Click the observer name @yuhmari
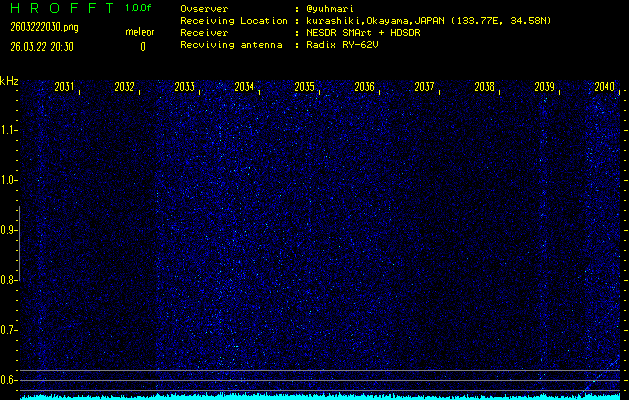 click(x=330, y=9)
